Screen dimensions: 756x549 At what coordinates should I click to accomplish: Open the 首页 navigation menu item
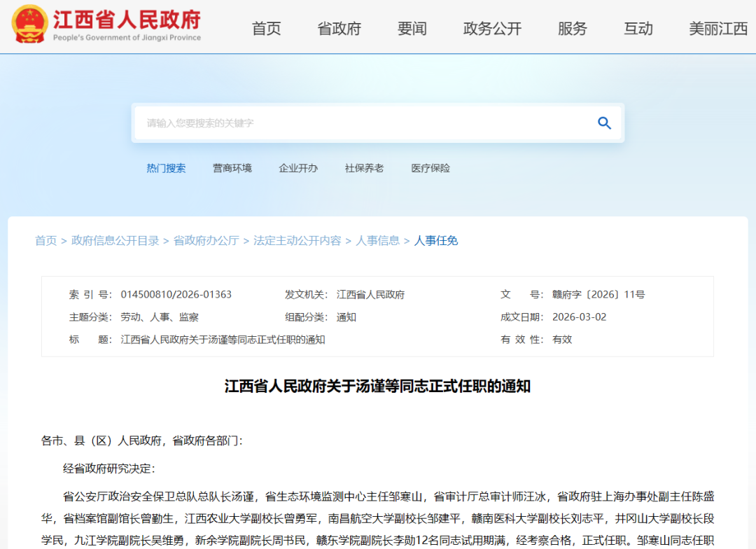click(265, 29)
